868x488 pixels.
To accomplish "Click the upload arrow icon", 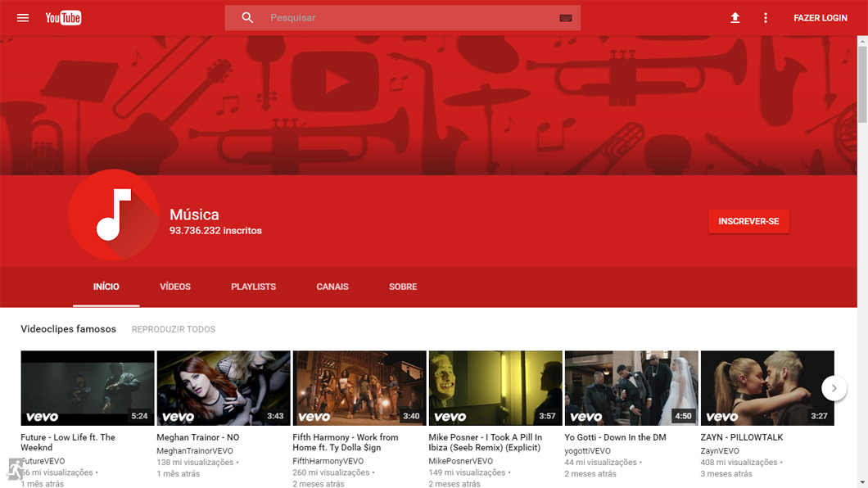I will pyautogui.click(x=735, y=18).
